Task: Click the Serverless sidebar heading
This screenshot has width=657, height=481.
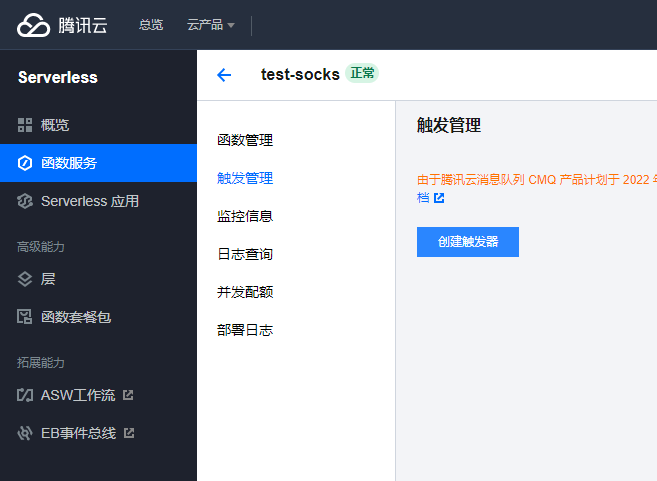Action: click(58, 78)
